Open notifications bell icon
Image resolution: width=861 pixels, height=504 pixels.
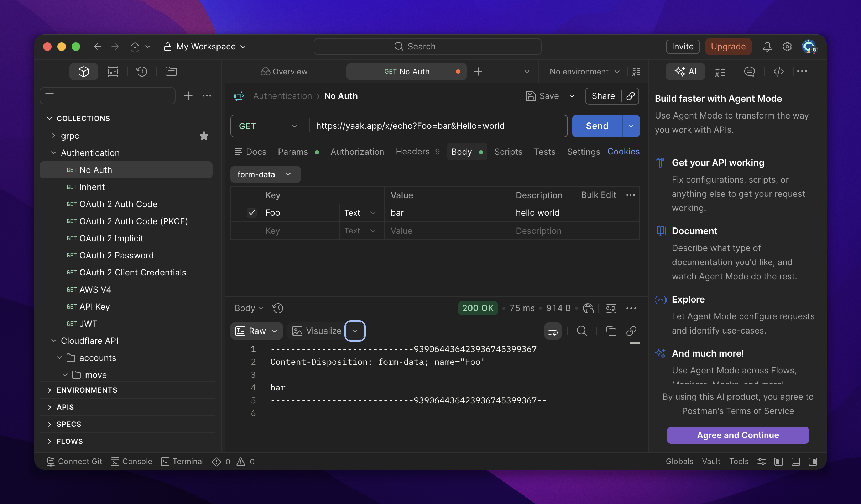[767, 47]
